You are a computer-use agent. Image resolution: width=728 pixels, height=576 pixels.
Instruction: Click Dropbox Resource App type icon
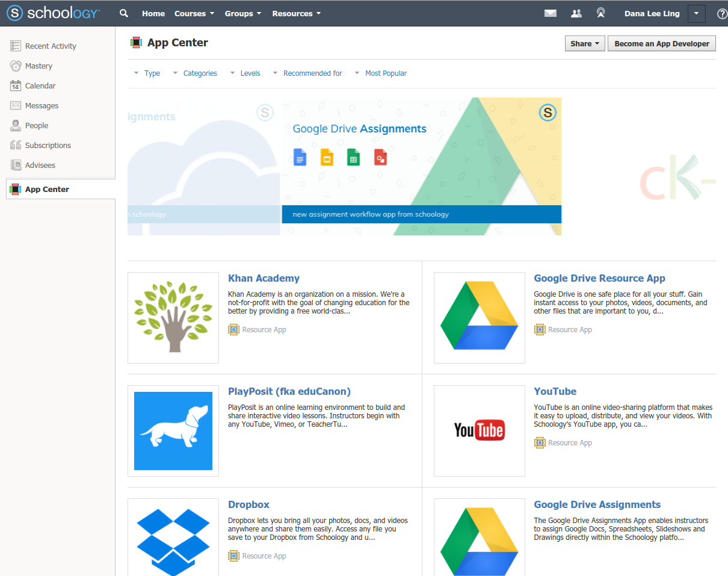point(234,556)
